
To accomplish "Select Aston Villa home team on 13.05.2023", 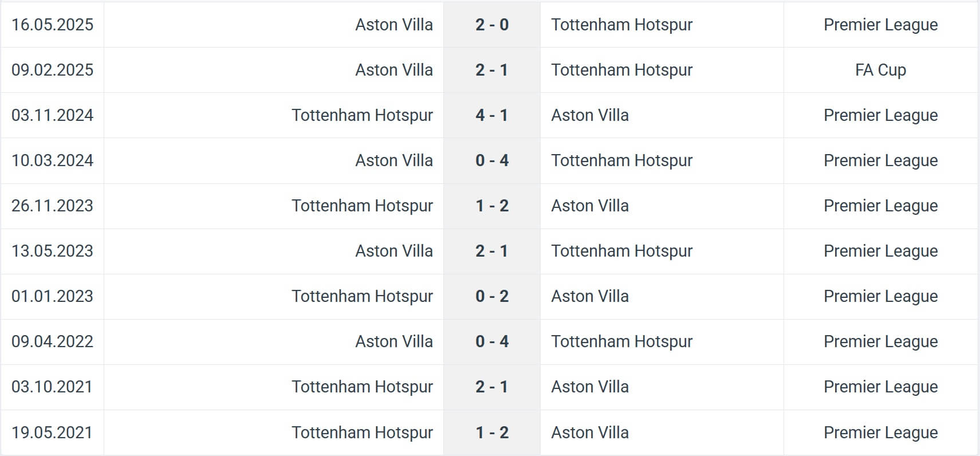I will [x=394, y=251].
